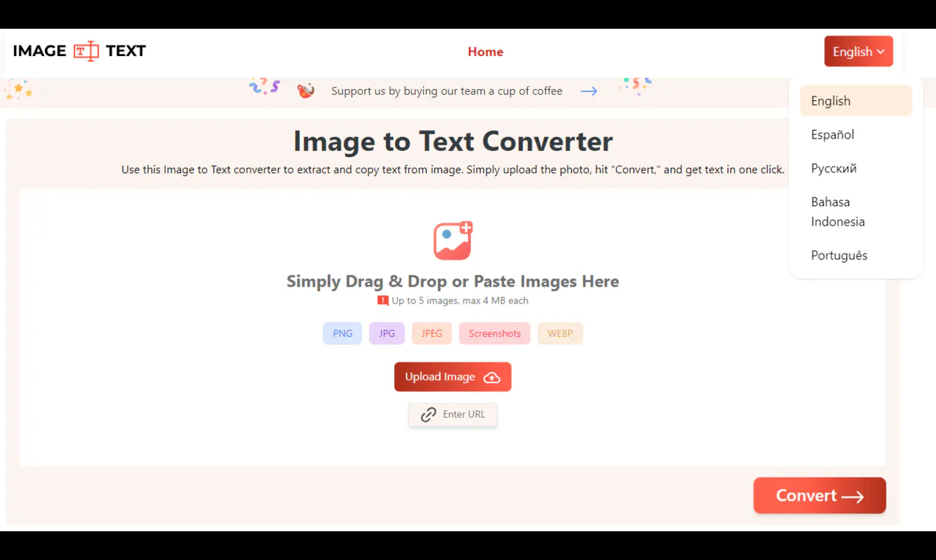This screenshot has height=560, width=936.
Task: Click the Screenshots format tag
Action: click(x=495, y=334)
